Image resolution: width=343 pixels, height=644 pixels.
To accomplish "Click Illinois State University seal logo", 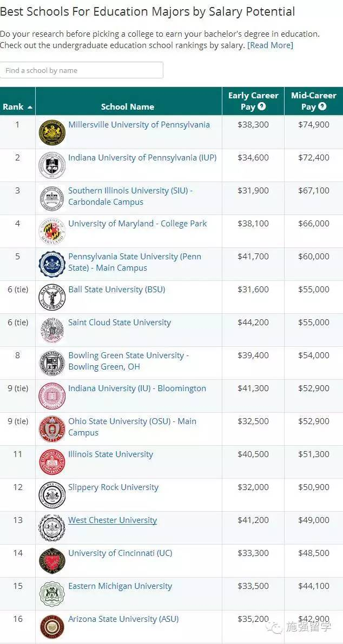I will tap(52, 462).
